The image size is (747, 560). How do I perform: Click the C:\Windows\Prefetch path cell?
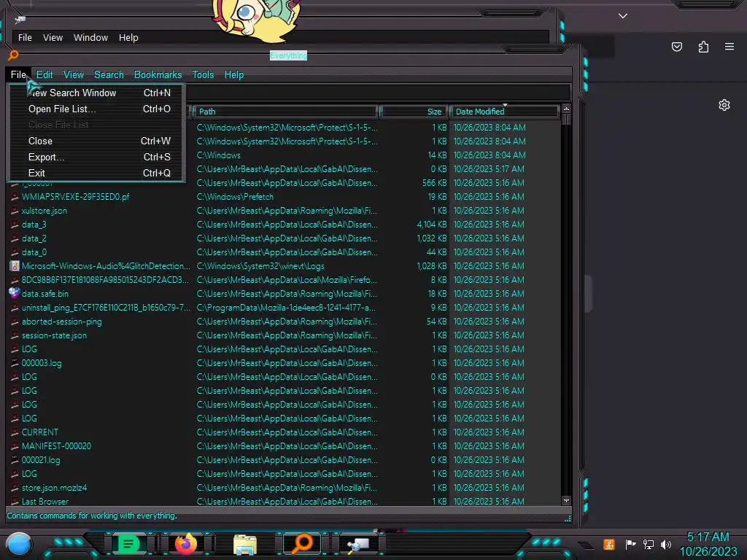pos(235,197)
